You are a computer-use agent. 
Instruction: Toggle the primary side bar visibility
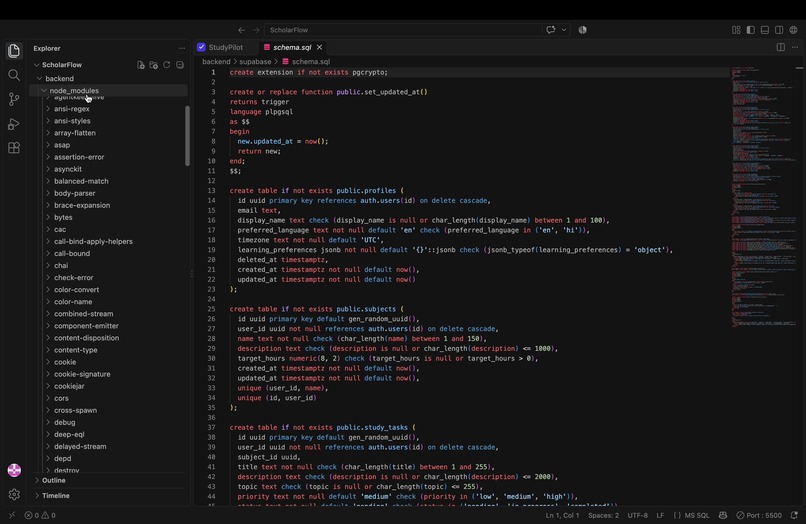pyautogui.click(x=750, y=30)
